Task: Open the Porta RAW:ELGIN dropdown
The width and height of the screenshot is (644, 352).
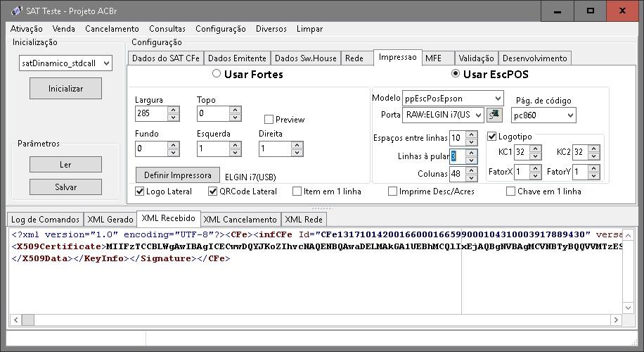Action: point(479,115)
